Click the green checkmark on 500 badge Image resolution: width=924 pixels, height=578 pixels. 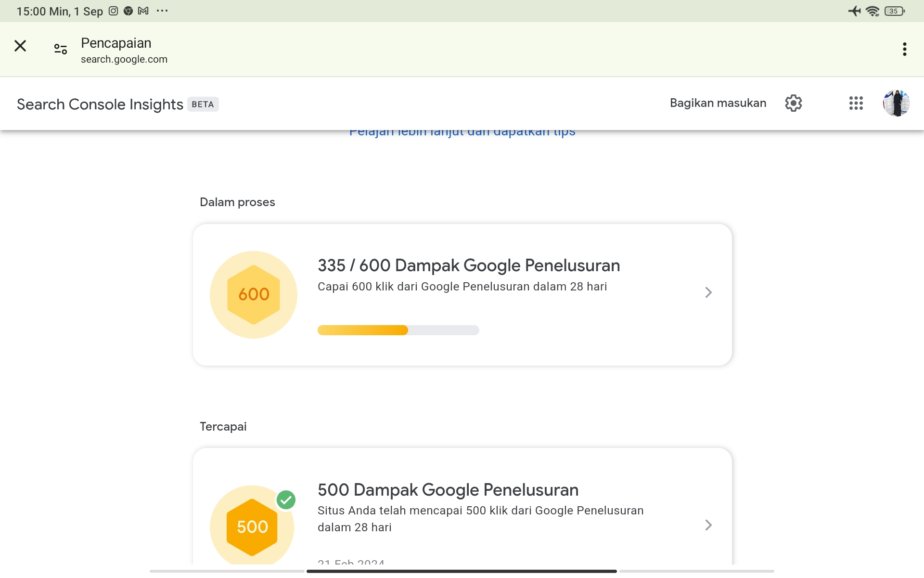286,500
